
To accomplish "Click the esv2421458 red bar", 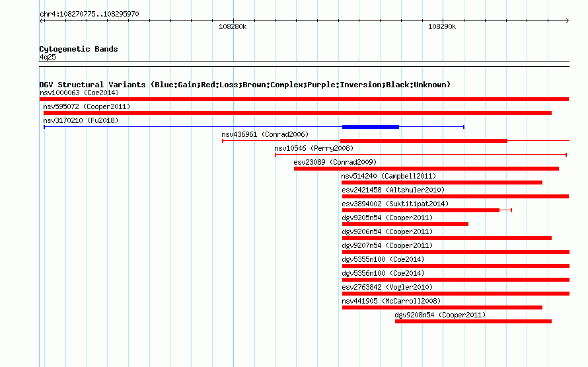I will point(455,196).
